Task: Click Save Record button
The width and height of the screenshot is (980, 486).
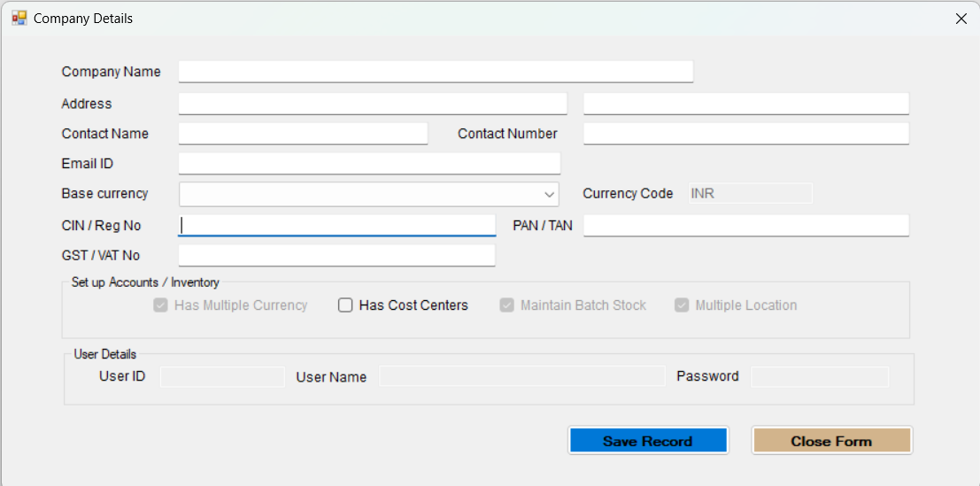Action: click(x=648, y=441)
